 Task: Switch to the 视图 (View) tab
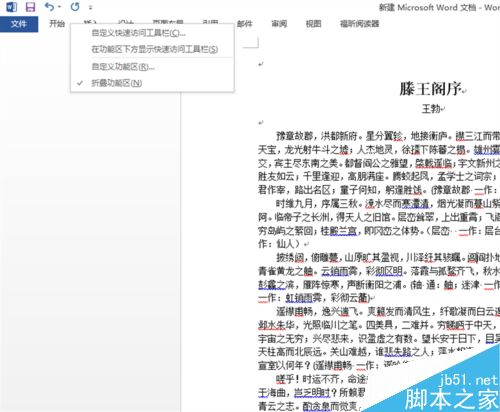(313, 24)
